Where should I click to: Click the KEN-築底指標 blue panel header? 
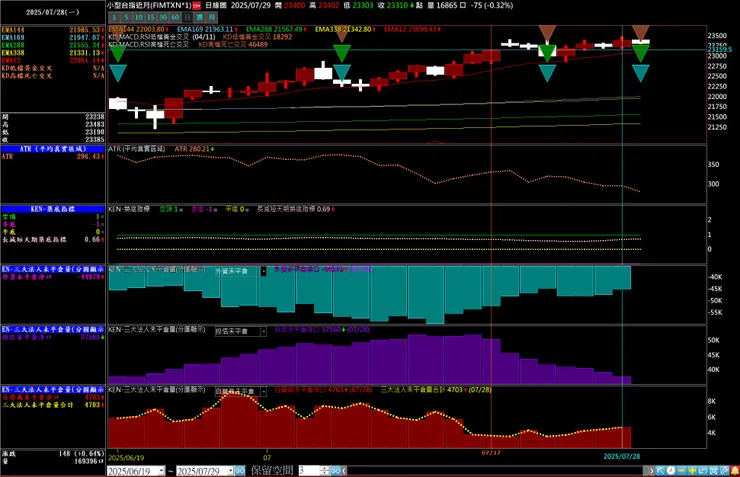[x=52, y=209]
